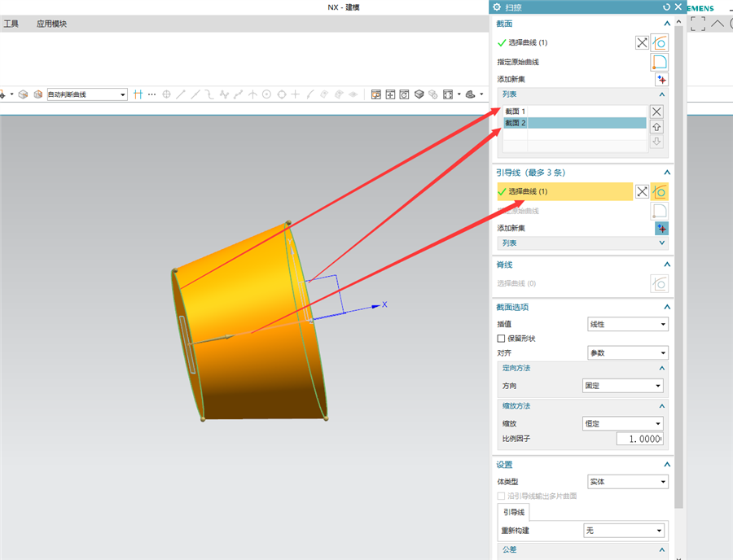Click the zoom window view icon

point(375,94)
